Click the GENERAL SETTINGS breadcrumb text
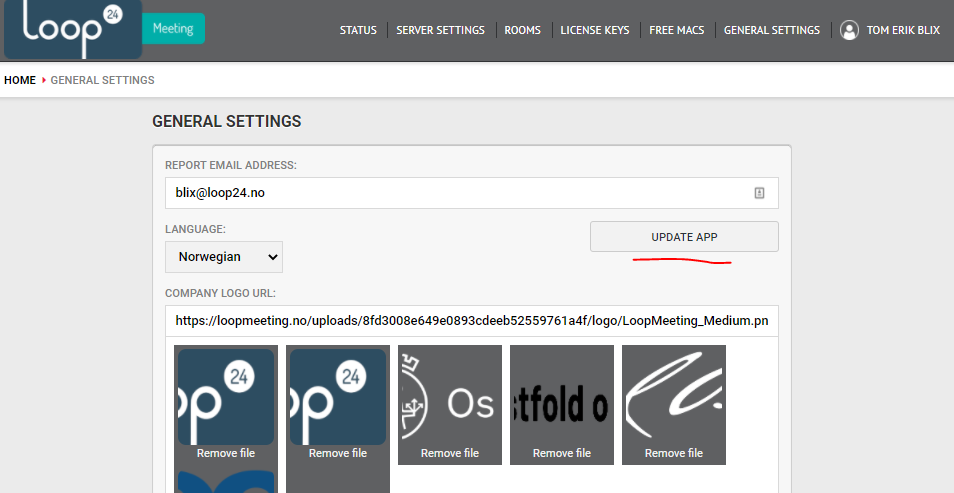Image resolution: width=954 pixels, height=493 pixels. pyautogui.click(x=102, y=80)
